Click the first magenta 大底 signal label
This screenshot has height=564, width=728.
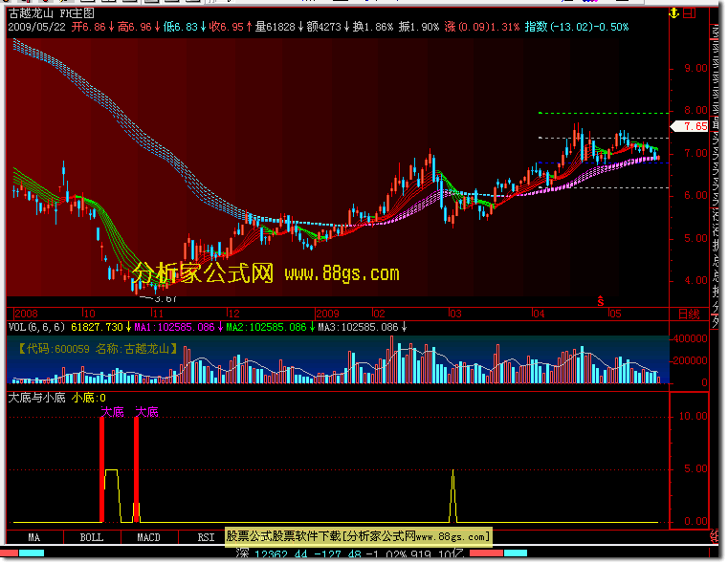tap(112, 411)
